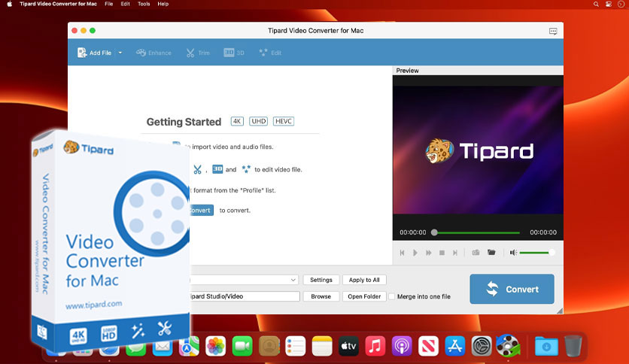
Task: Take a snapshot with the camera icon
Action: [476, 253]
